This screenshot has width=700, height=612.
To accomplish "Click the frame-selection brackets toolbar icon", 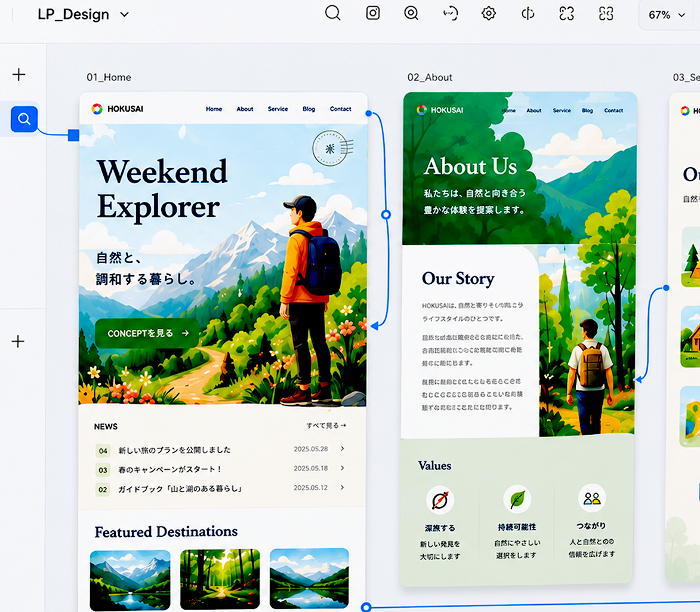I will (x=566, y=13).
